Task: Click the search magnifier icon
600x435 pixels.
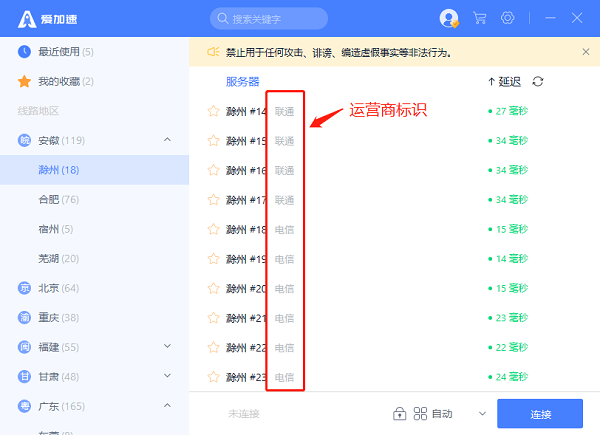Action: click(x=223, y=18)
